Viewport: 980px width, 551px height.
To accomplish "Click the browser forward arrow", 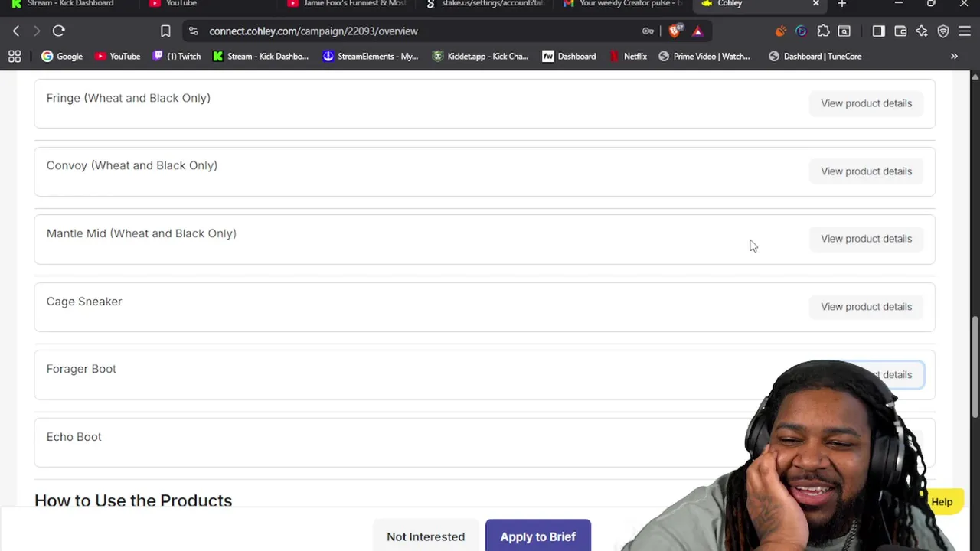I will 36,31.
